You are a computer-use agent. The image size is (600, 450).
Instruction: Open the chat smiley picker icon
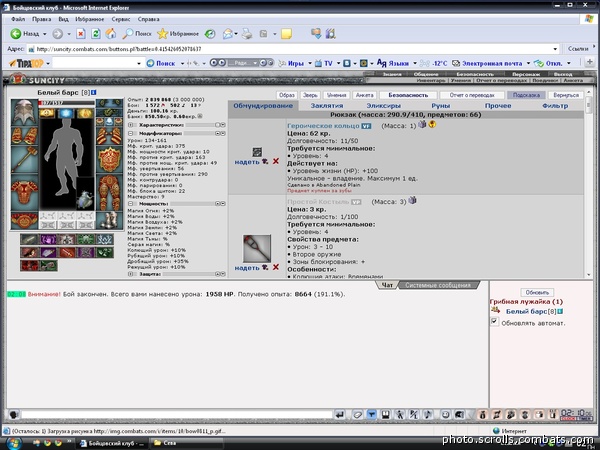click(445, 414)
